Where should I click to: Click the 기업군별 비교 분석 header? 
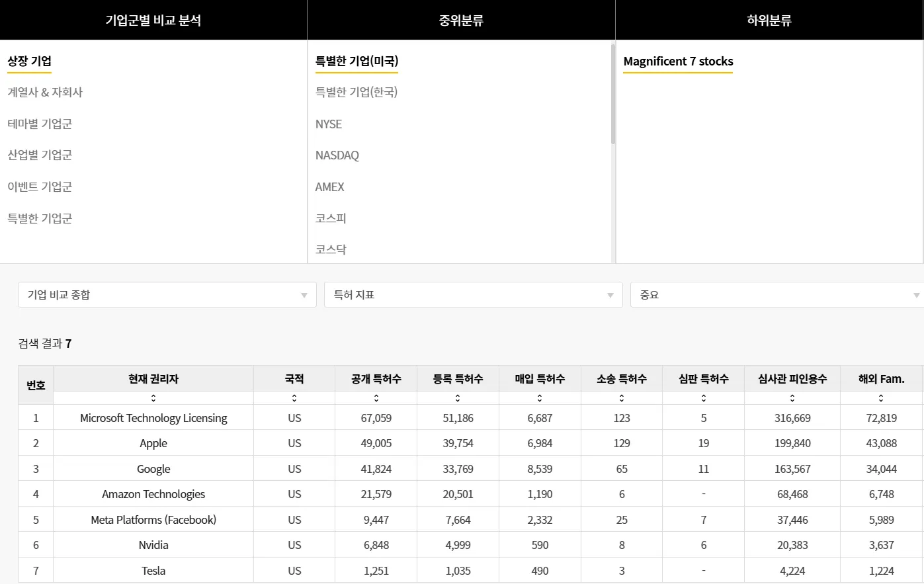pos(153,21)
